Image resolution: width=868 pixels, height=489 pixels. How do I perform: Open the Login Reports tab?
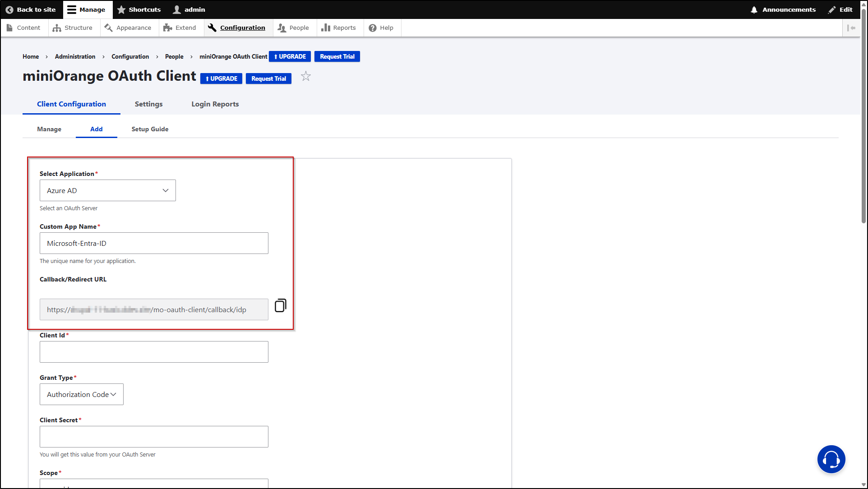(215, 104)
